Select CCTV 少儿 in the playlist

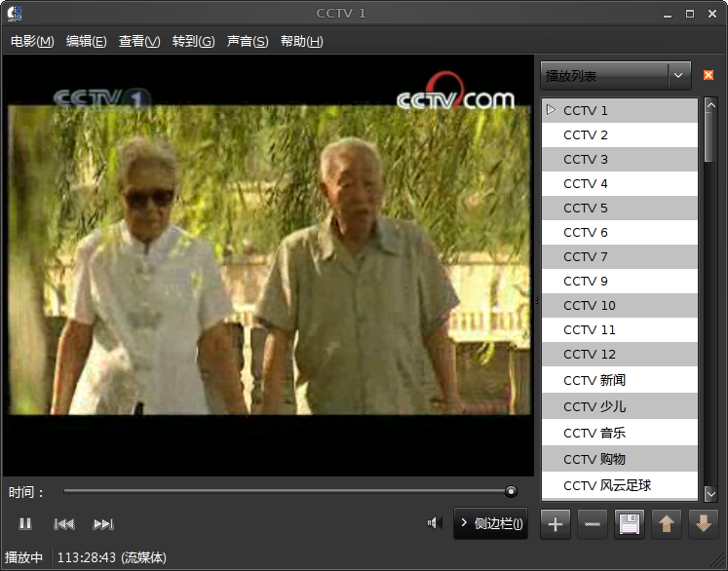(620, 406)
